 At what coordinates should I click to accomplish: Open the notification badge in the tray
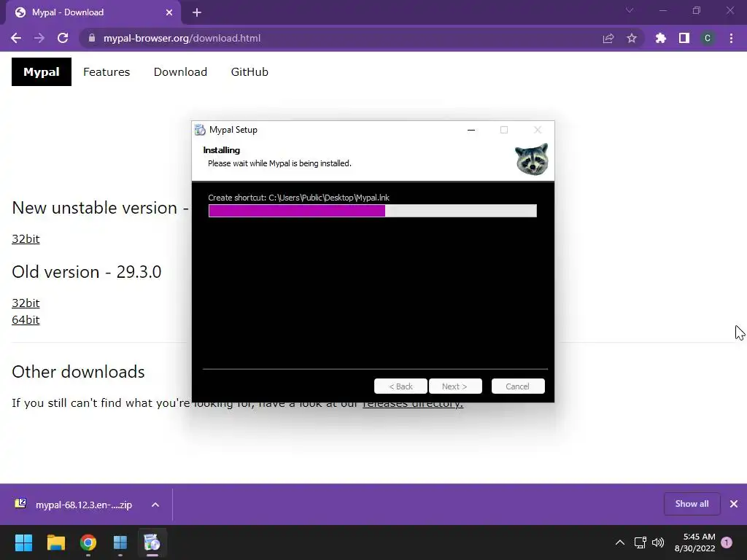(727, 542)
